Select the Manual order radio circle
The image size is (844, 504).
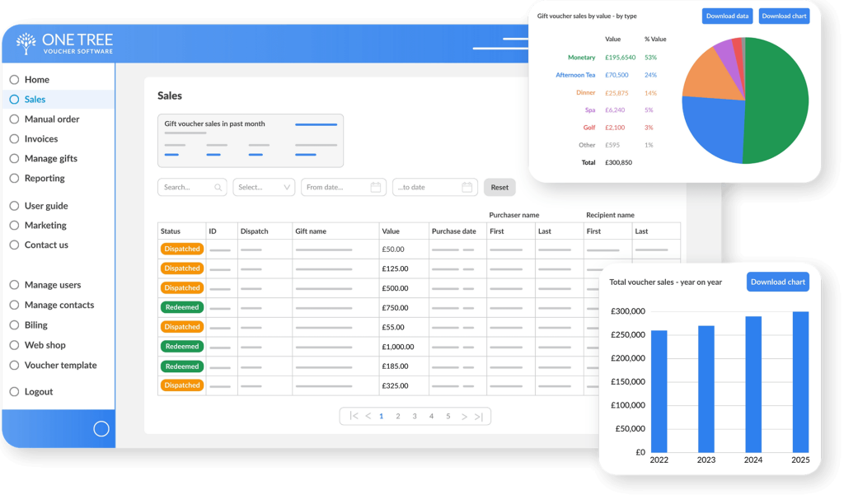tap(14, 119)
